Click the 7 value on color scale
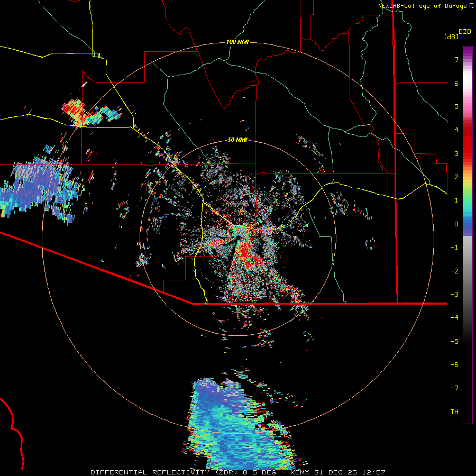Viewport: 476px width, 476px height. (x=456, y=59)
